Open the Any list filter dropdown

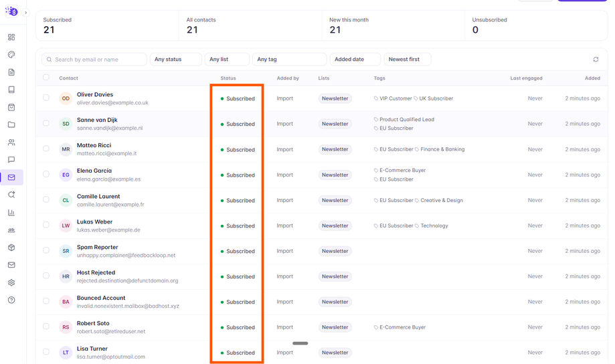227,60
